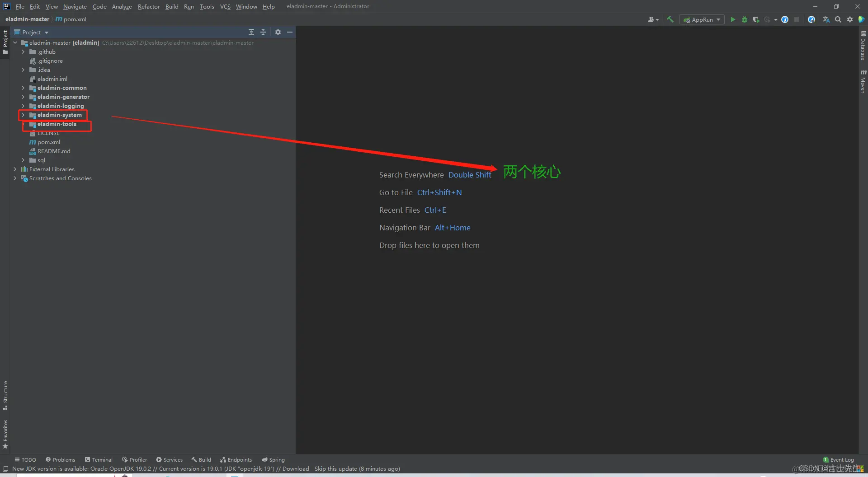Expand the sql folder
Image resolution: width=868 pixels, height=477 pixels.
tap(23, 160)
